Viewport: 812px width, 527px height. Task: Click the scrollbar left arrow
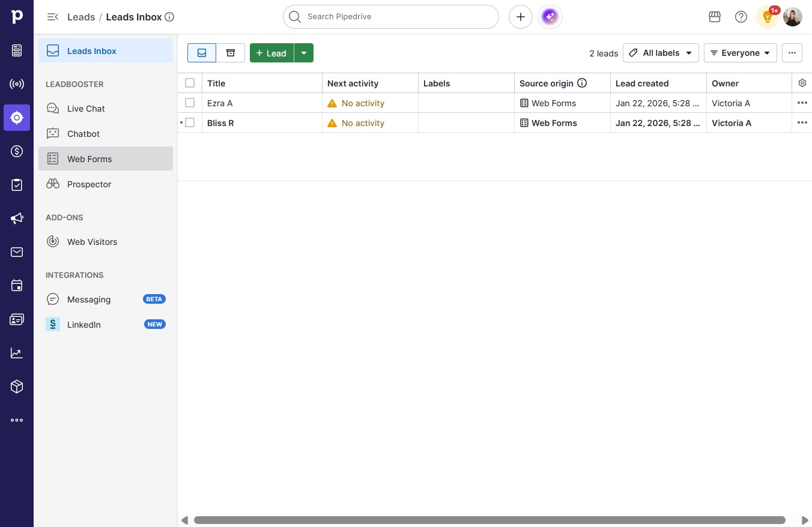point(185,520)
